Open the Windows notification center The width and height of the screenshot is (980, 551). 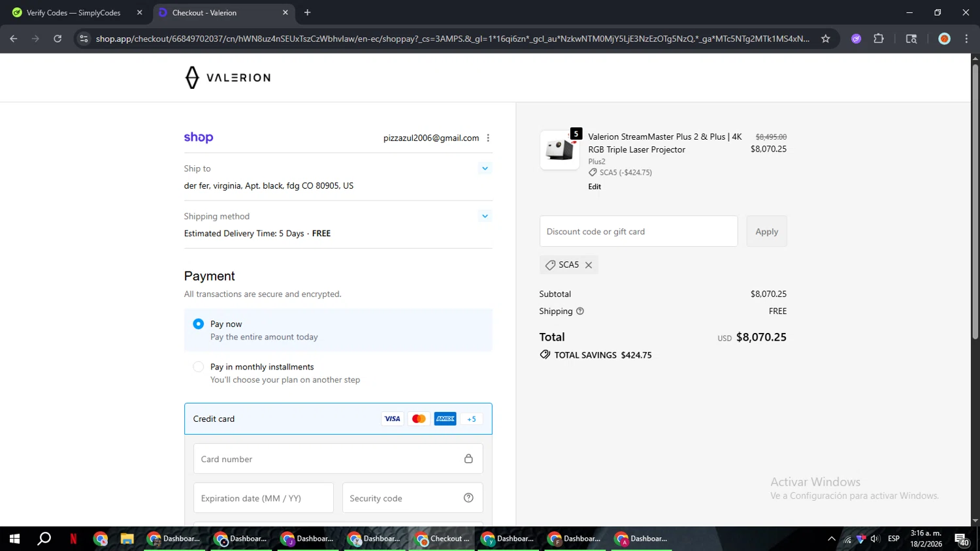pyautogui.click(x=962, y=539)
